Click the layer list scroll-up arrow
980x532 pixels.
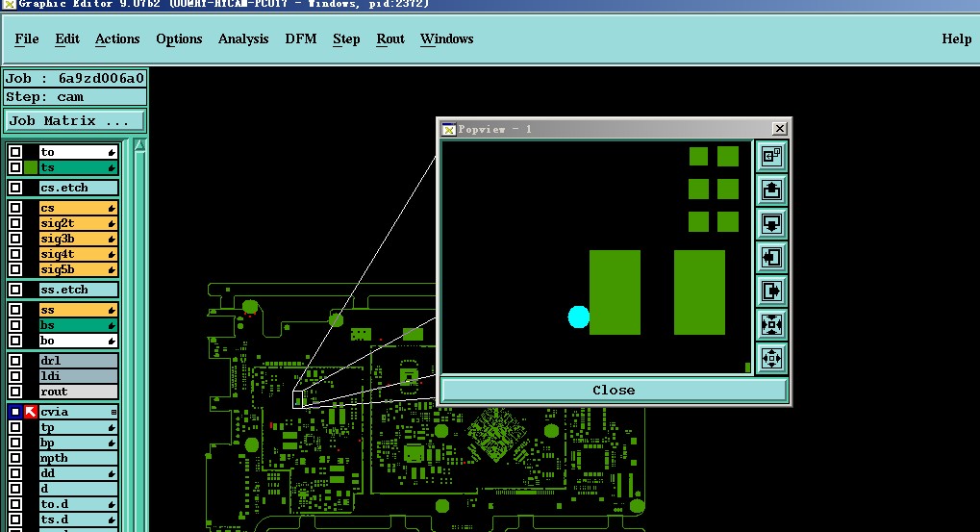[x=140, y=145]
